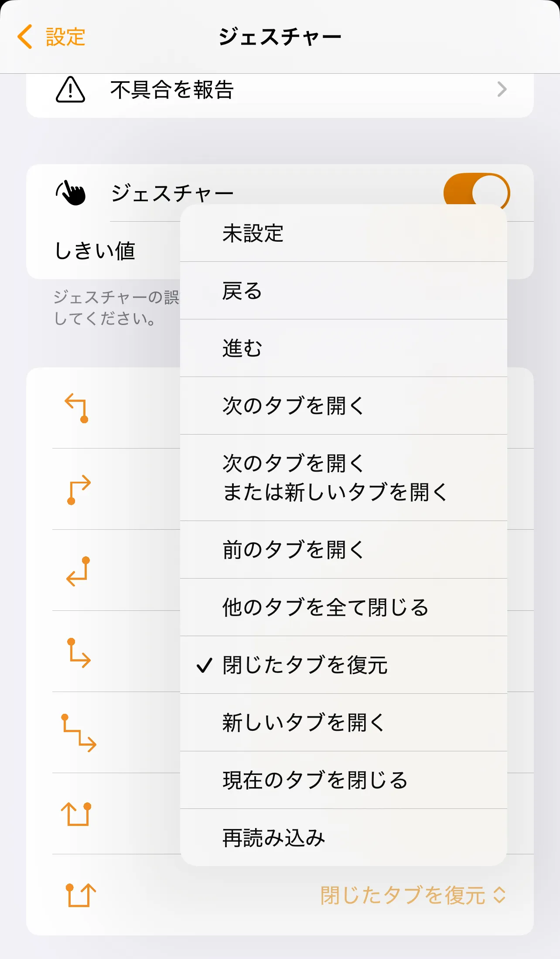560x959 pixels.
Task: Choose 戻る from the action menu
Action: tap(242, 291)
